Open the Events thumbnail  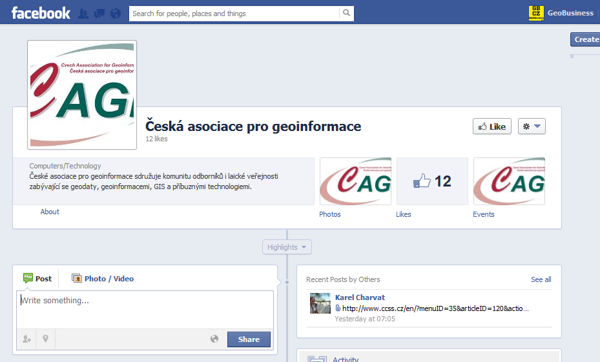coord(509,181)
